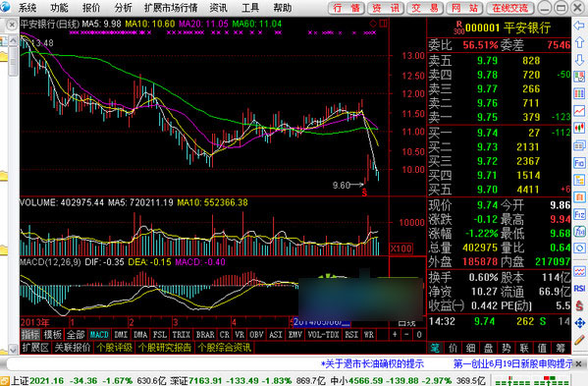Click the blue four-way move arrows icon
The image size is (588, 386).
[x=579, y=322]
